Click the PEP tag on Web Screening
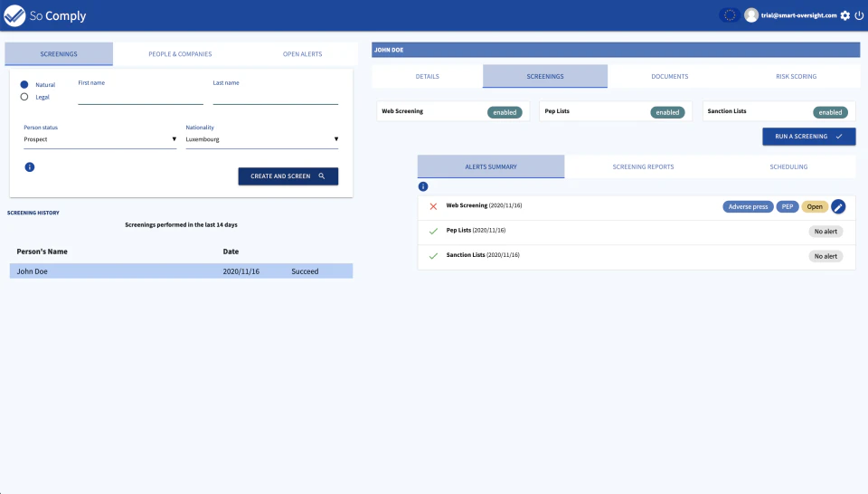Viewport: 868px width, 494px height. point(788,206)
